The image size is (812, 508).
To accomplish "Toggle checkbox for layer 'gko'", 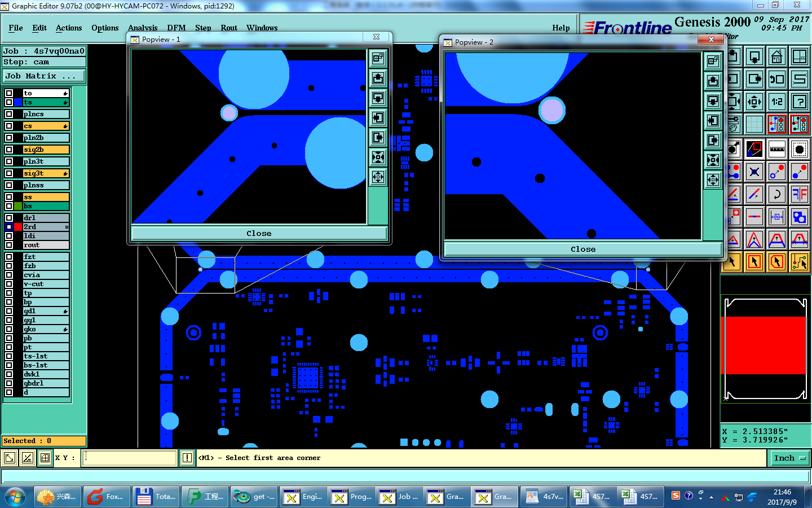I will (x=9, y=329).
